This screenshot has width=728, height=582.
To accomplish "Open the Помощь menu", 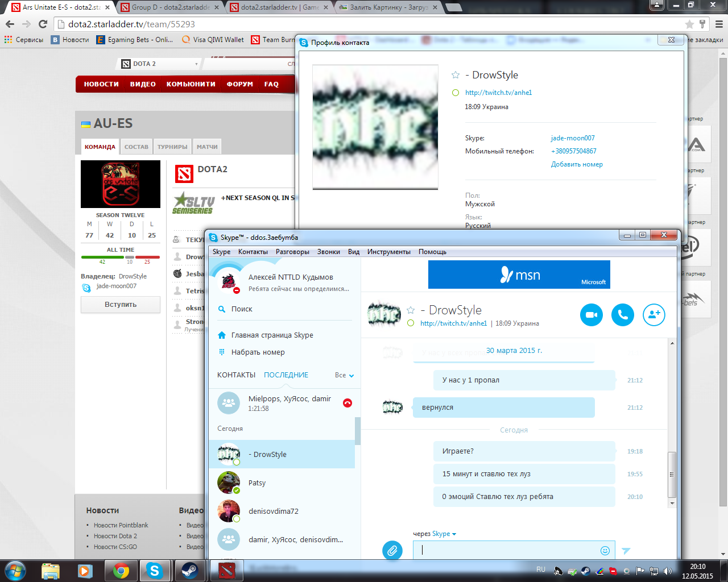I will (x=433, y=252).
